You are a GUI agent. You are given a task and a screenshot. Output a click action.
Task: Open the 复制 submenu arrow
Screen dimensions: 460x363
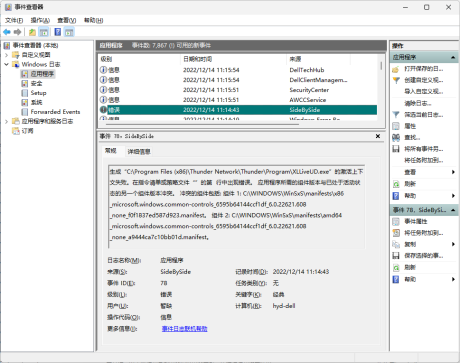(x=453, y=244)
